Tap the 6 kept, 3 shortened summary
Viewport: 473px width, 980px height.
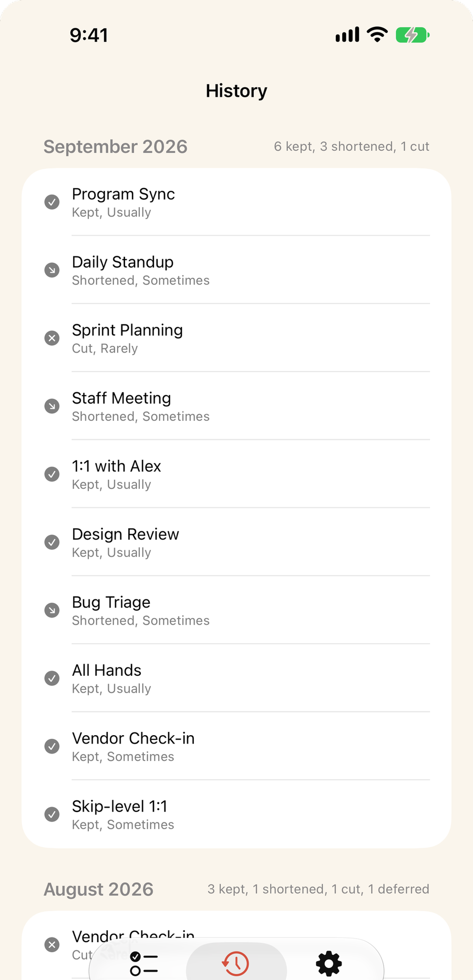click(352, 147)
